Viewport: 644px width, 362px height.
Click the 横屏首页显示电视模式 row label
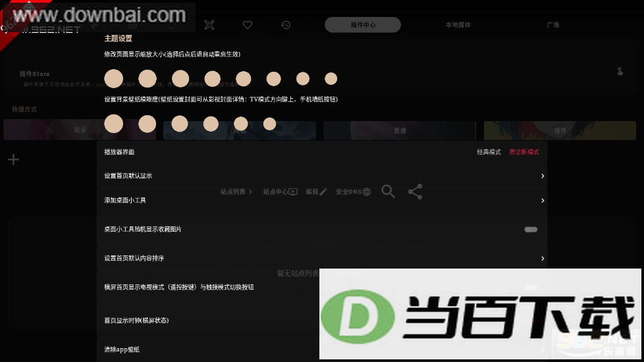click(x=178, y=287)
